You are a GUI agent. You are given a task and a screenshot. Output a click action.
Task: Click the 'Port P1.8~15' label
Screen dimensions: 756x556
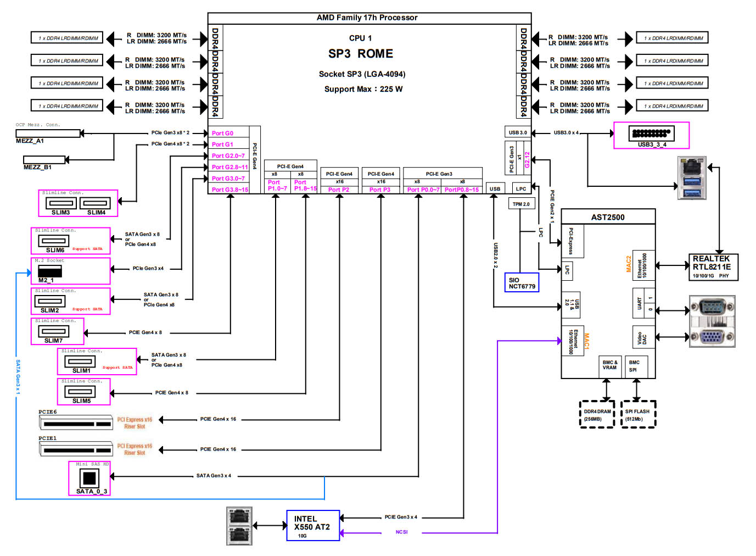[x=305, y=185]
